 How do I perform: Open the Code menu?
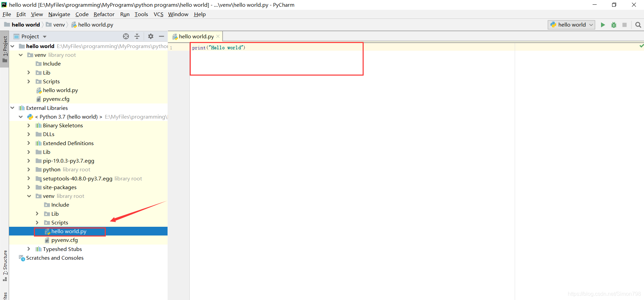pyautogui.click(x=82, y=14)
